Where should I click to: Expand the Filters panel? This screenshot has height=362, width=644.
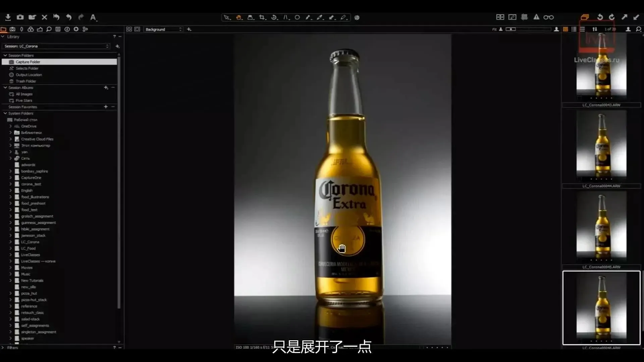pos(3,348)
